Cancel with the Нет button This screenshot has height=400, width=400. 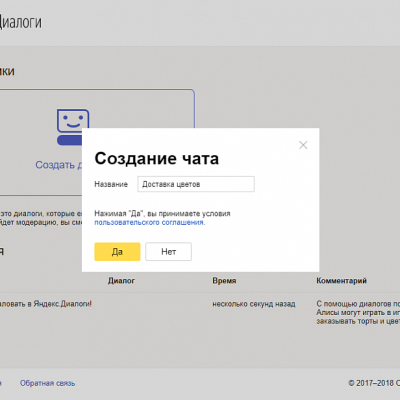click(168, 252)
